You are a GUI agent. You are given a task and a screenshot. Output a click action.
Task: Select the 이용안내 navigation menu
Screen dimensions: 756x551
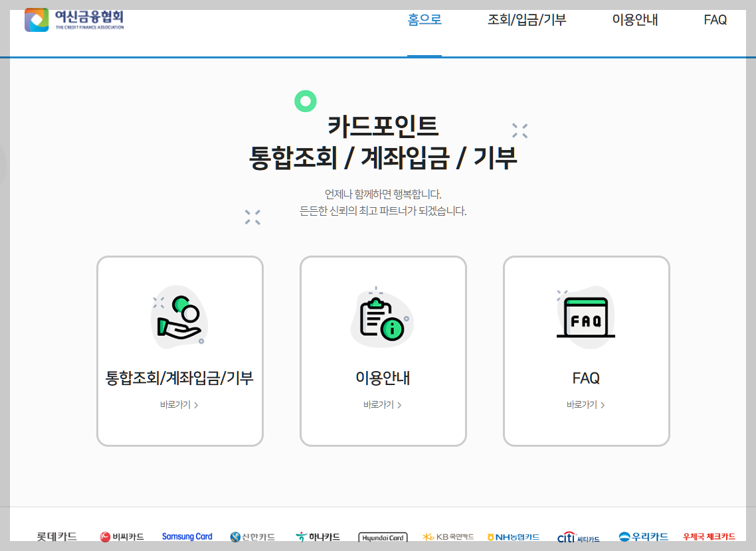634,20
